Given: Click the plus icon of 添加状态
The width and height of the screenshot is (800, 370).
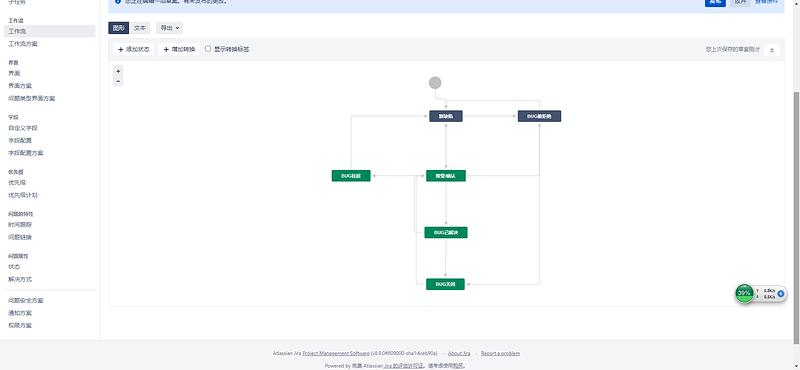Looking at the screenshot, I should (120, 50).
